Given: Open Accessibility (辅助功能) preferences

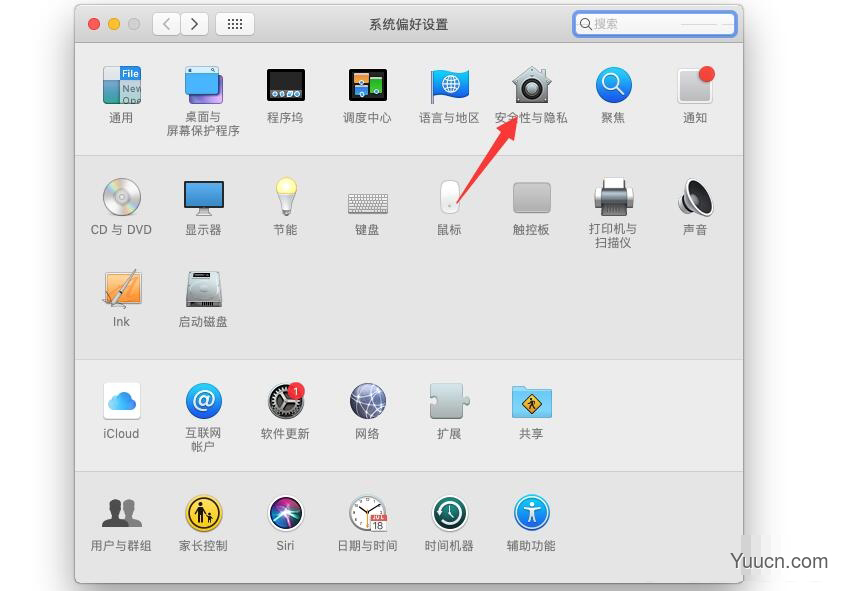Looking at the screenshot, I should tap(531, 512).
